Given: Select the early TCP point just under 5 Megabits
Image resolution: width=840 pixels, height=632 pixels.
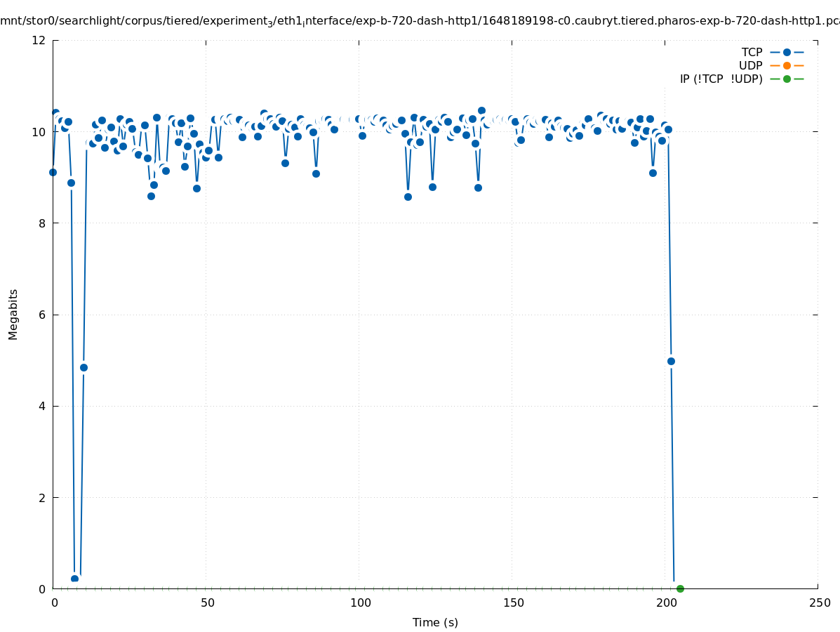Looking at the screenshot, I should click(84, 367).
